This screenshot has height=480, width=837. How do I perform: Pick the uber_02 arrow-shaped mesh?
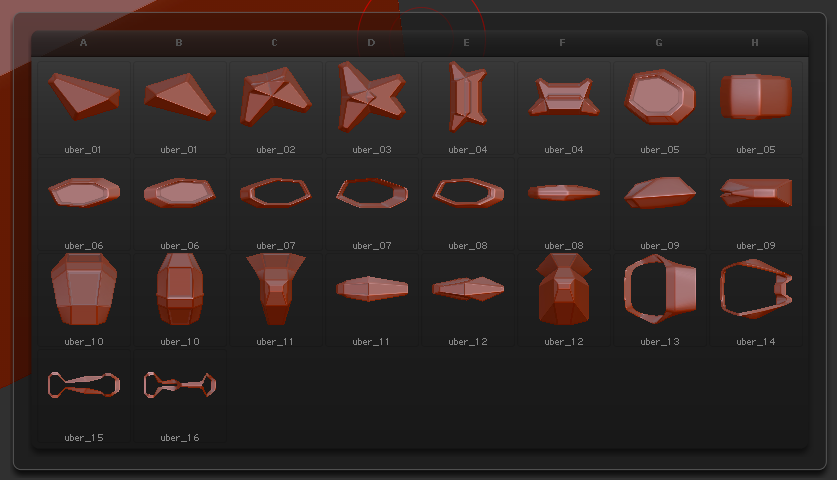click(x=276, y=108)
